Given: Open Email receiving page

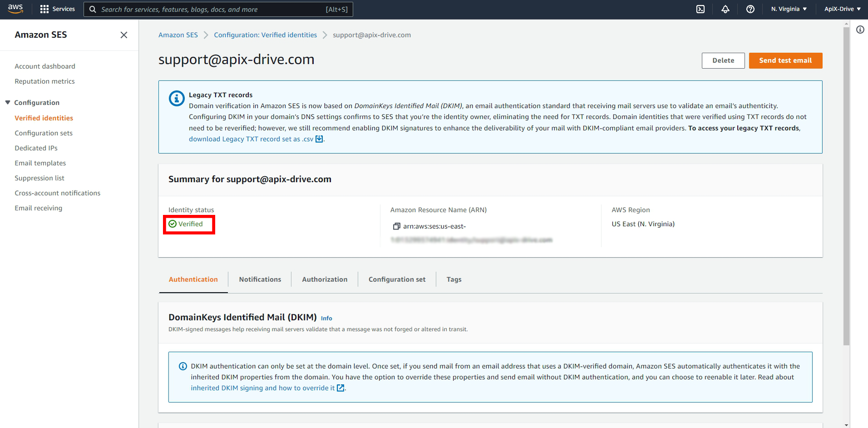Looking at the screenshot, I should 38,208.
